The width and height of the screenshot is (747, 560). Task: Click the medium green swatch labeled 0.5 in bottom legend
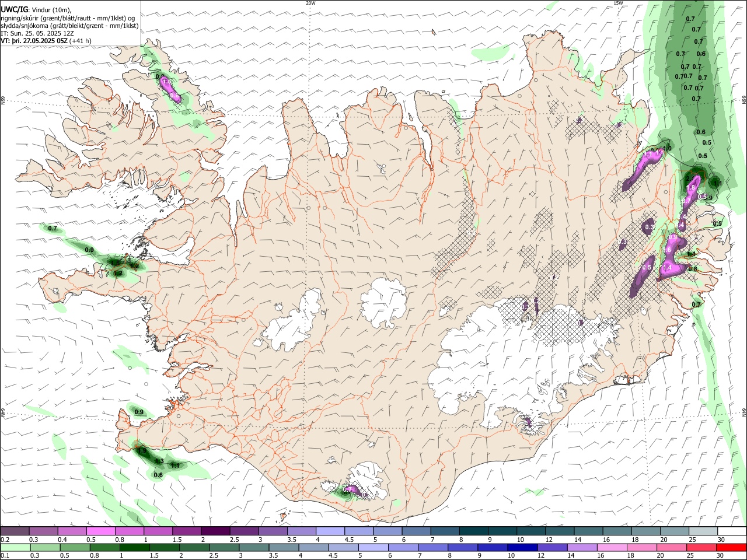(75, 548)
